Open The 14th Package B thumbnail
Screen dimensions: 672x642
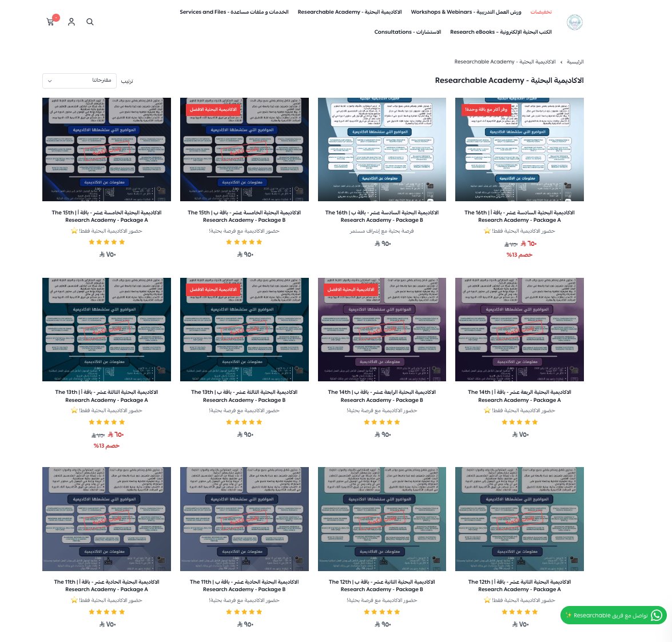[x=382, y=329]
